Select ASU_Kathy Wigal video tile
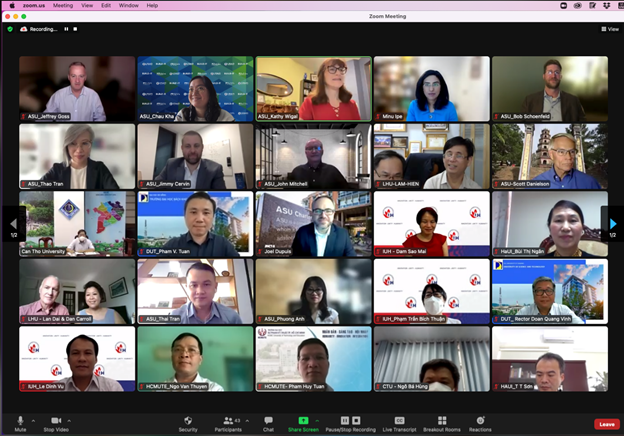 click(314, 89)
